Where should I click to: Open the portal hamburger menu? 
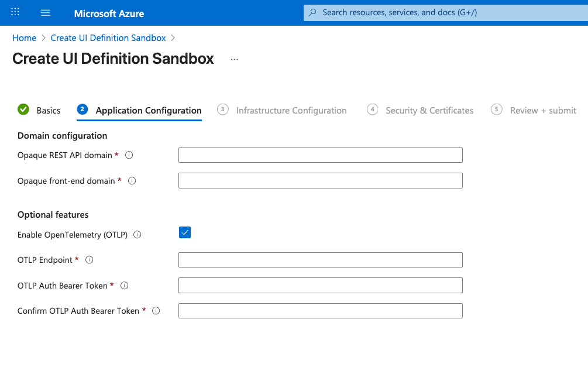tap(46, 13)
